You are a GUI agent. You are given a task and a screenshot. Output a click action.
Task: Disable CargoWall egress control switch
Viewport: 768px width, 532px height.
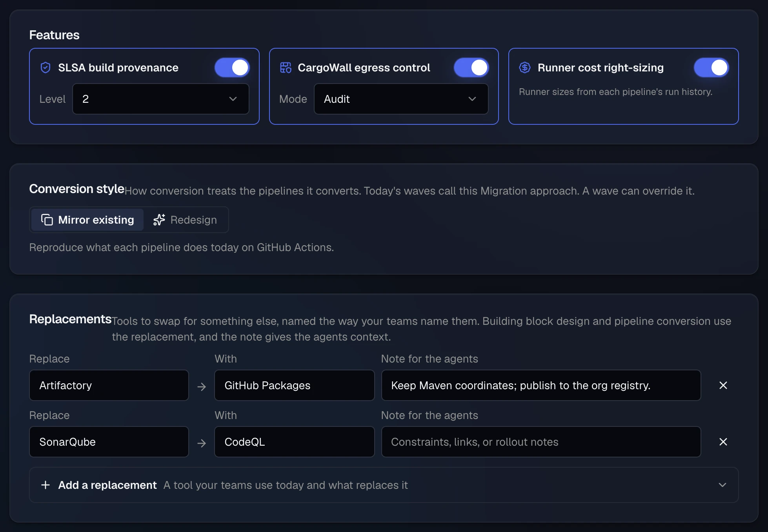tap(471, 67)
